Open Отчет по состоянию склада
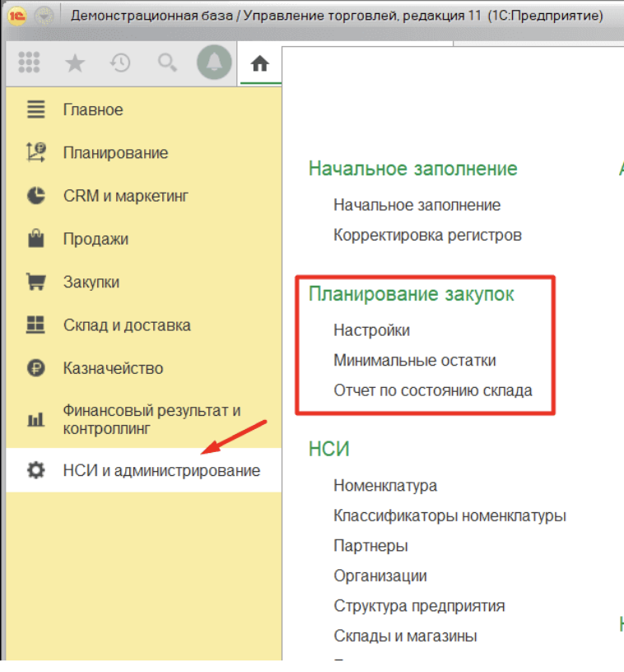Viewport: 624px width, 672px height. 432,390
